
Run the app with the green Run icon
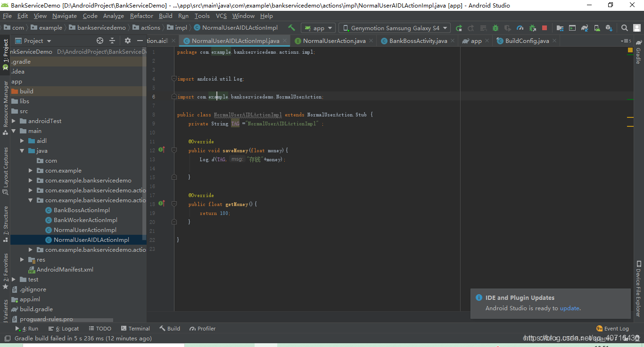coord(459,28)
